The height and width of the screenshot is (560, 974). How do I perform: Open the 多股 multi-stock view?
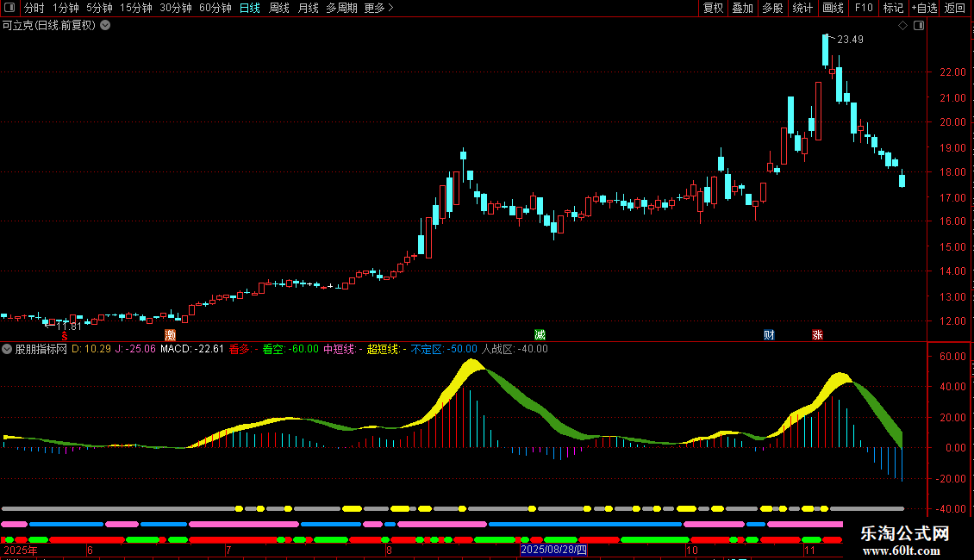click(773, 8)
